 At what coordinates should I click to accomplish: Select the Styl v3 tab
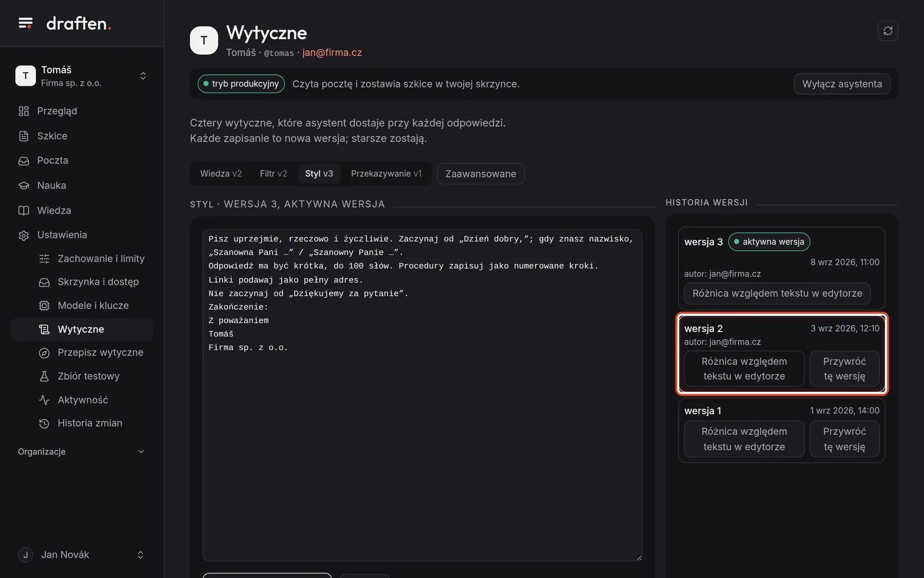coord(319,173)
